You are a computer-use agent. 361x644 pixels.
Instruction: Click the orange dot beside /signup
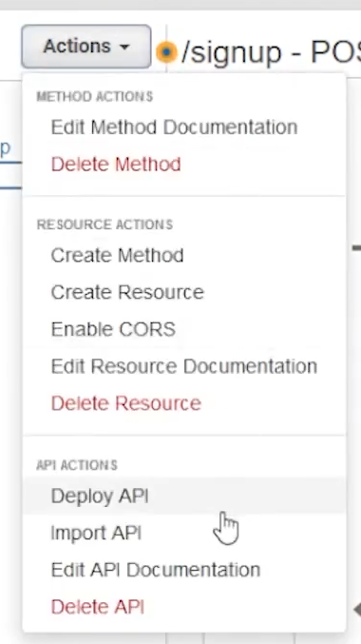(166, 52)
